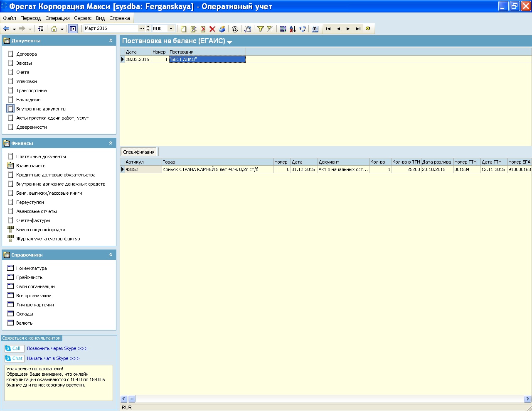
Task: Click the sigma sum icon
Action: pyautogui.click(x=315, y=29)
